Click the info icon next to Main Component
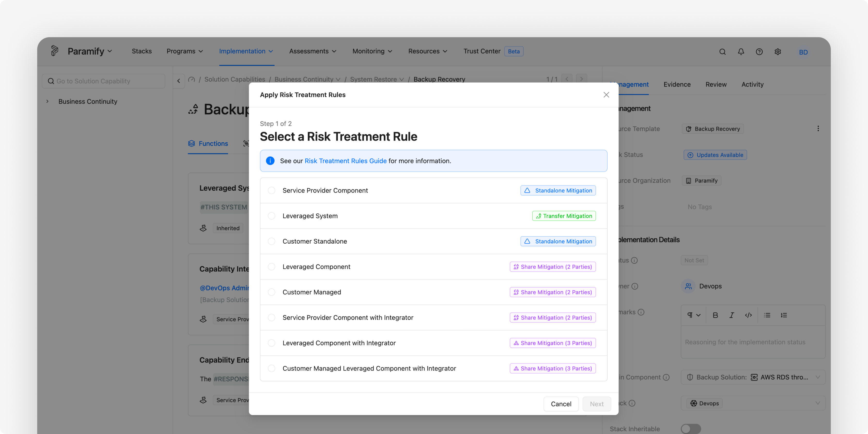The height and width of the screenshot is (434, 868). tap(666, 377)
